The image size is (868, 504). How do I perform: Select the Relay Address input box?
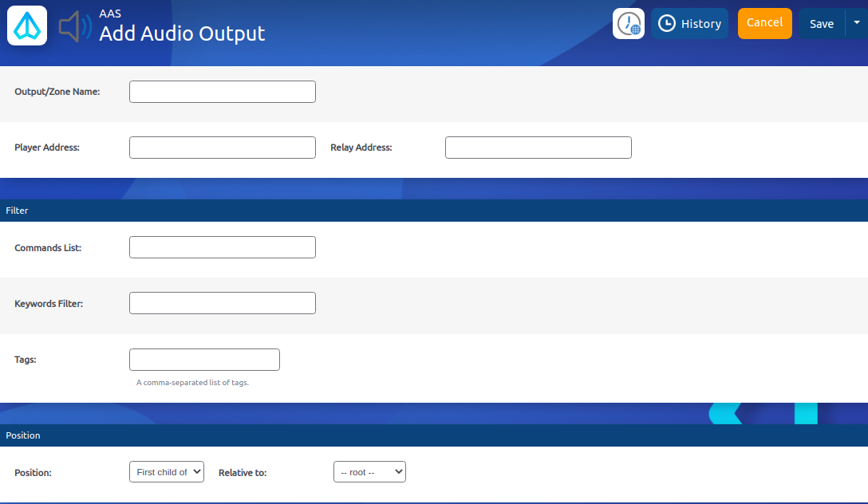538,148
